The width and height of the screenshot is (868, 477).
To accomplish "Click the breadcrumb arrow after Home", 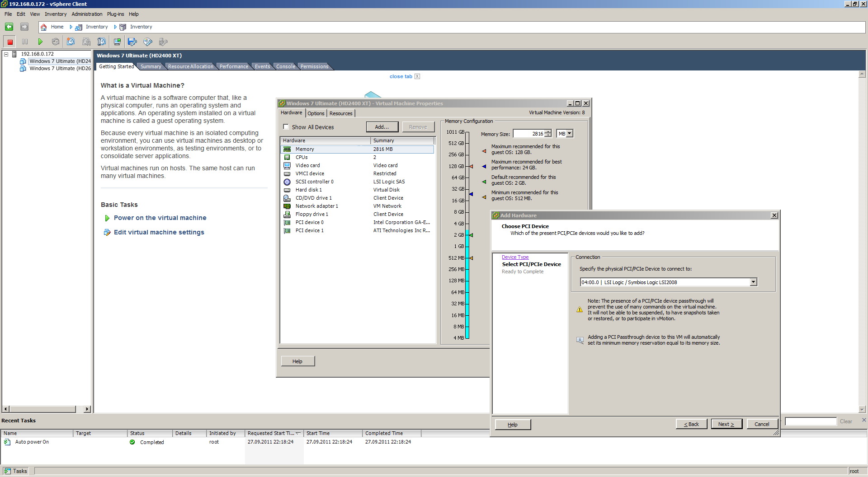I will (71, 27).
